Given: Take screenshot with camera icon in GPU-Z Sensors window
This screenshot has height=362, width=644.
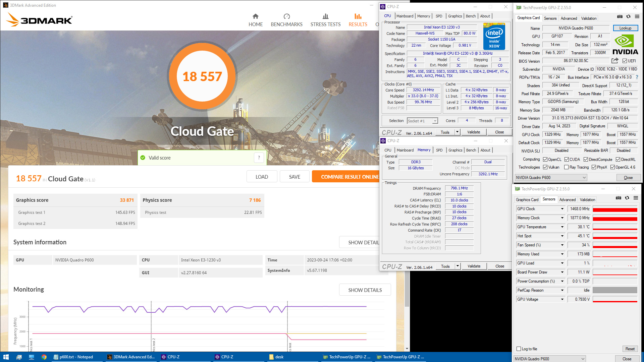Looking at the screenshot, I should coord(618,198).
